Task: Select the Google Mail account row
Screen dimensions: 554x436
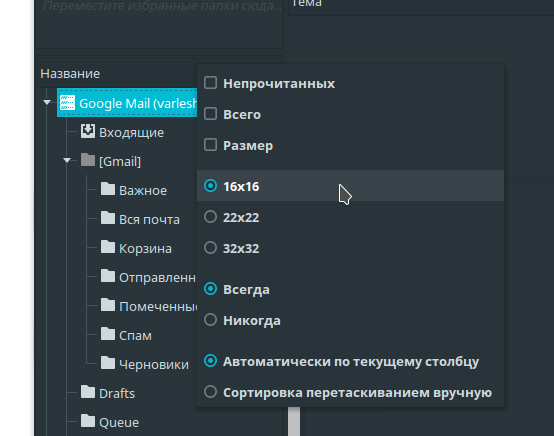Action: click(127, 103)
